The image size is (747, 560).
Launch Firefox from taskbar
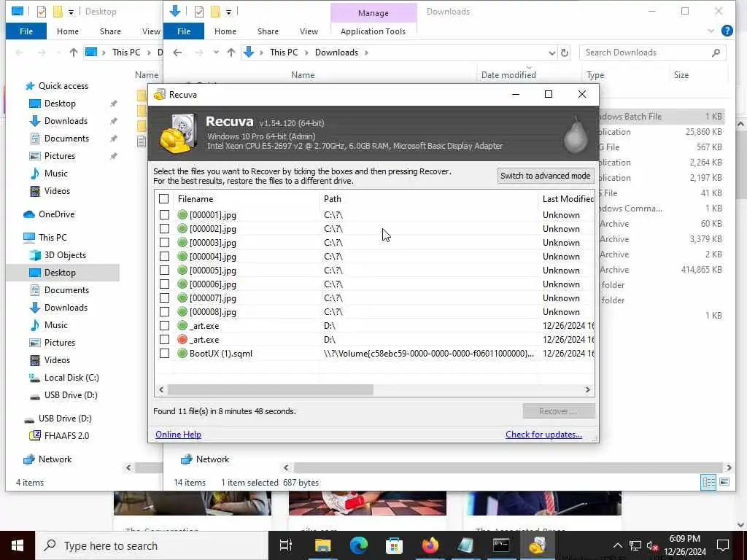coord(430,545)
